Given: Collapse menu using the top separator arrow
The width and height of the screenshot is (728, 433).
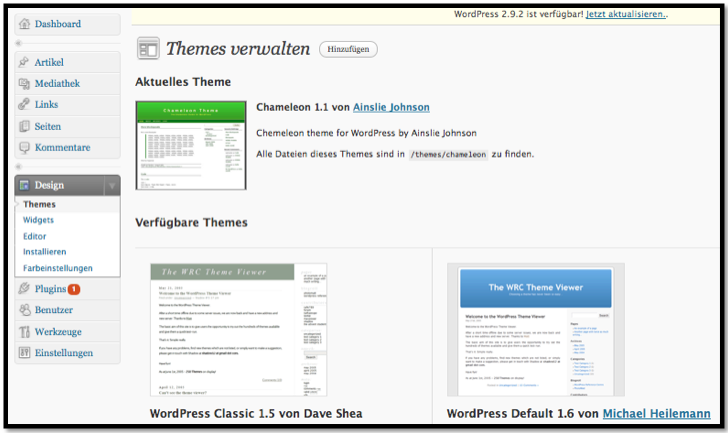Looking at the screenshot, I should pos(19,43).
